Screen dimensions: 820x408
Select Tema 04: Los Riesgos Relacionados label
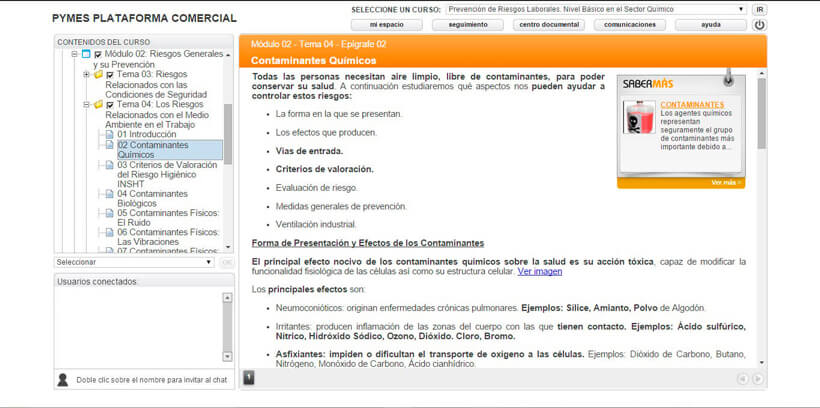pos(157,115)
